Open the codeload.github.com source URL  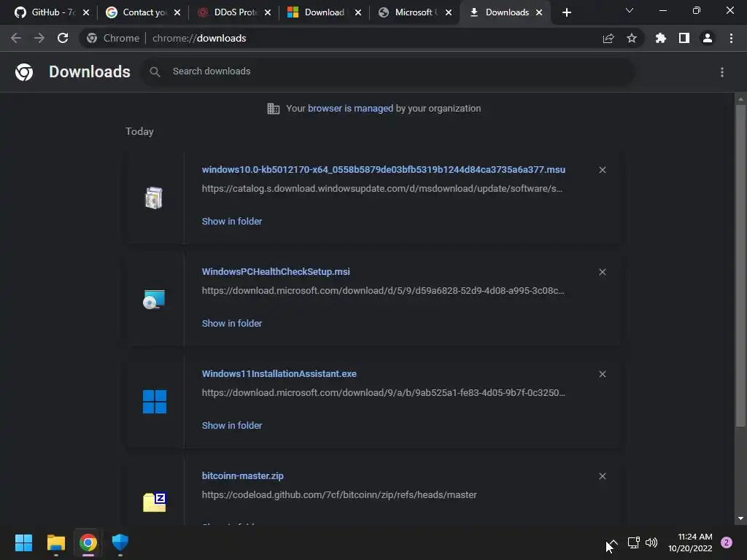(339, 495)
